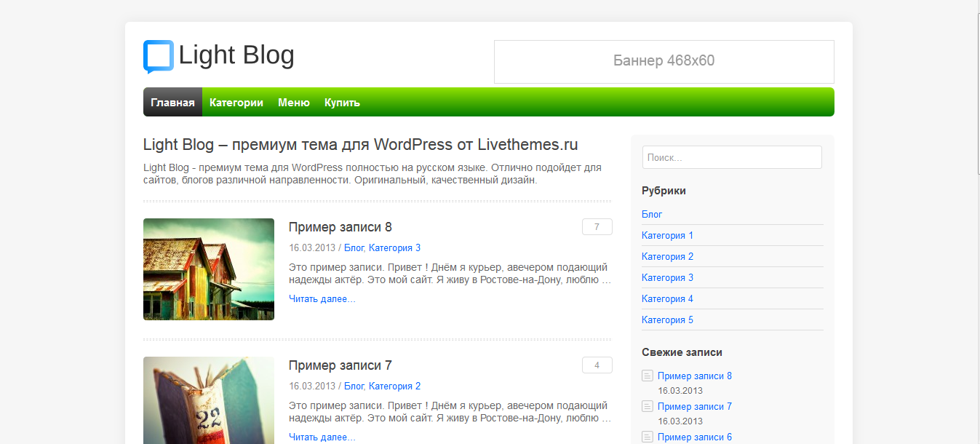Open the Блог rubric in the sidebar
Viewport: 980px width, 444px height.
point(652,214)
